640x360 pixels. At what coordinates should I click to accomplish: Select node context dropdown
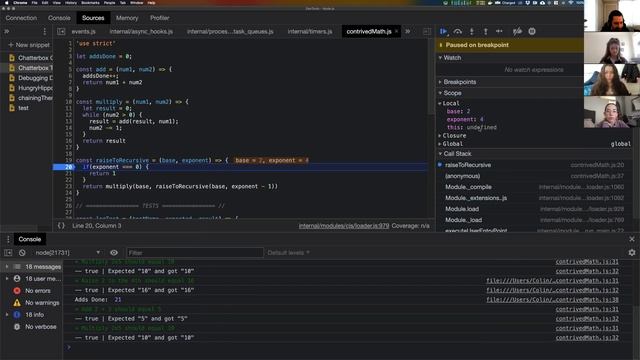coord(67,253)
